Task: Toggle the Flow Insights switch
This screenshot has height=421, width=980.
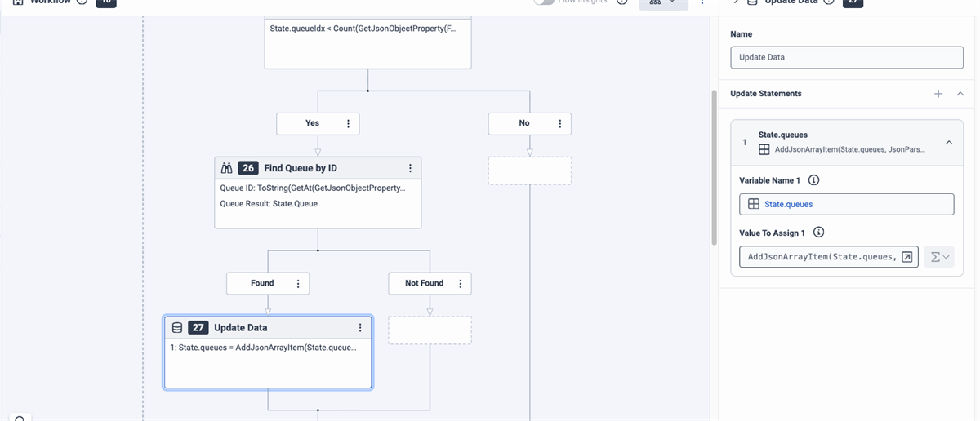Action: (544, 2)
